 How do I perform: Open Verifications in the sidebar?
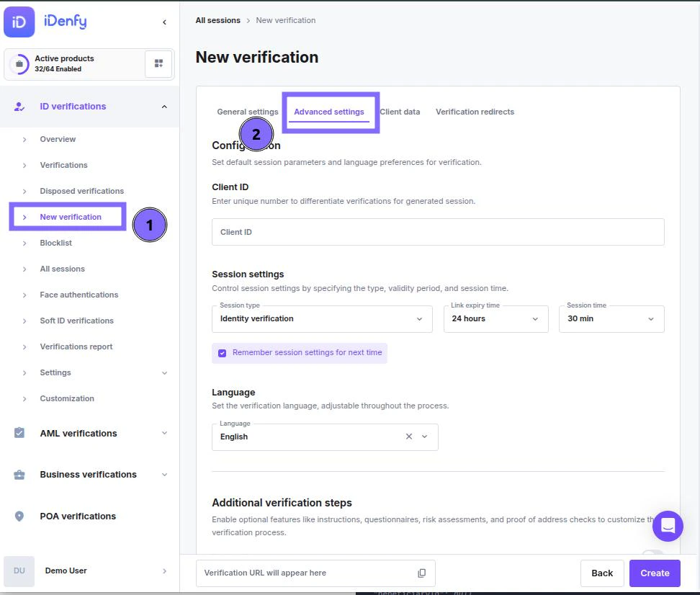pos(63,165)
